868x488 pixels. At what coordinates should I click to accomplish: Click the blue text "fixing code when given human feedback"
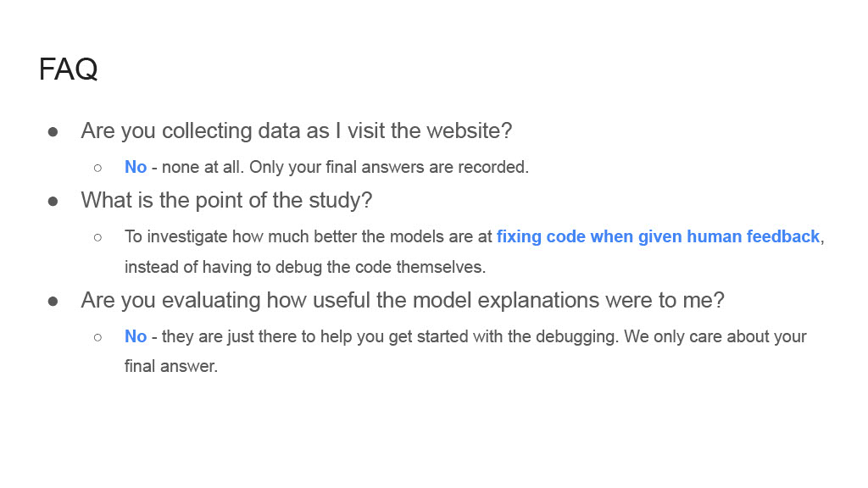(x=658, y=237)
